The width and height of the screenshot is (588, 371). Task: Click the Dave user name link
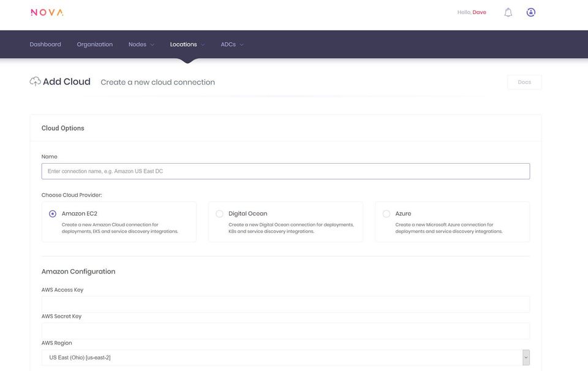(479, 12)
